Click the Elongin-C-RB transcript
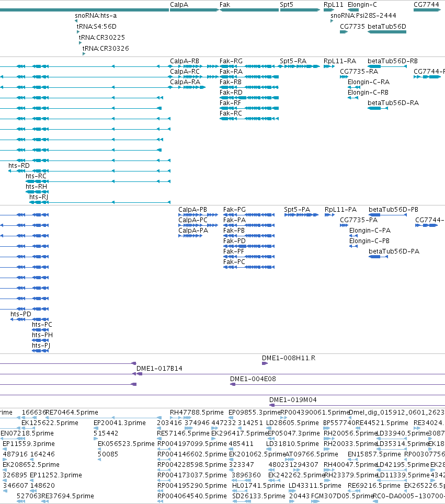Image resolution: width=445 pixels, height=504 pixels. 353,98
